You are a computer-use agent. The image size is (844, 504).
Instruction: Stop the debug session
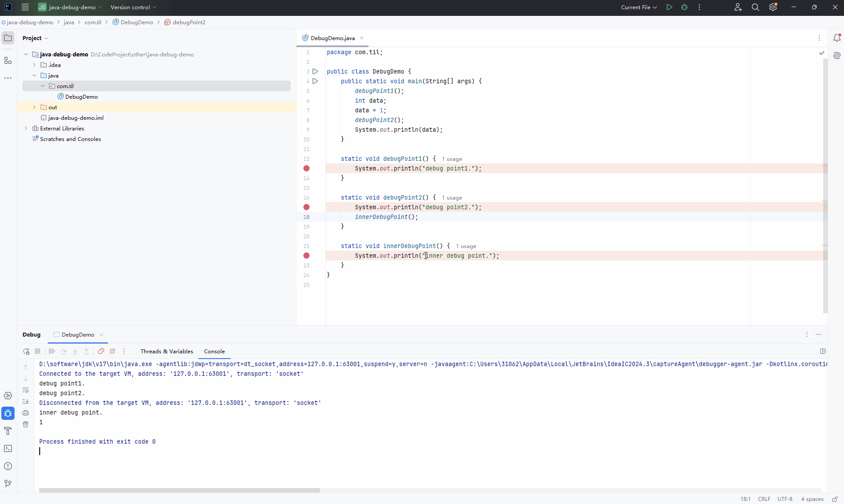pyautogui.click(x=37, y=351)
